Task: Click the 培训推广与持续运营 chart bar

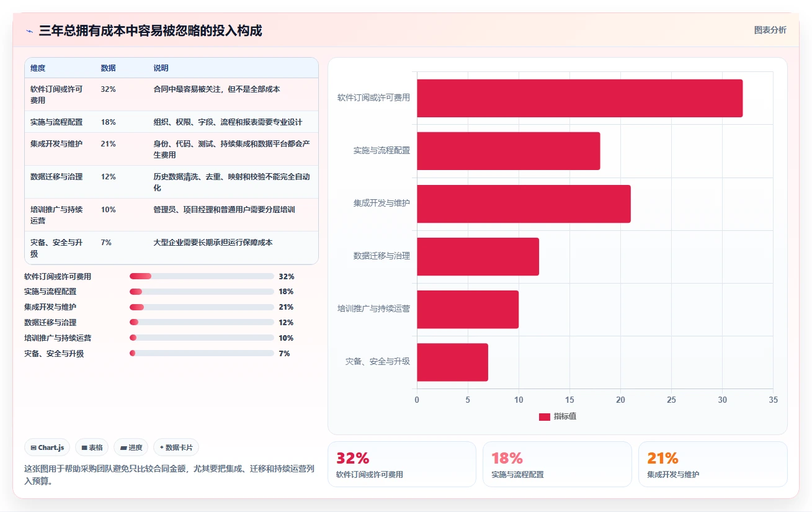Action: pos(468,309)
